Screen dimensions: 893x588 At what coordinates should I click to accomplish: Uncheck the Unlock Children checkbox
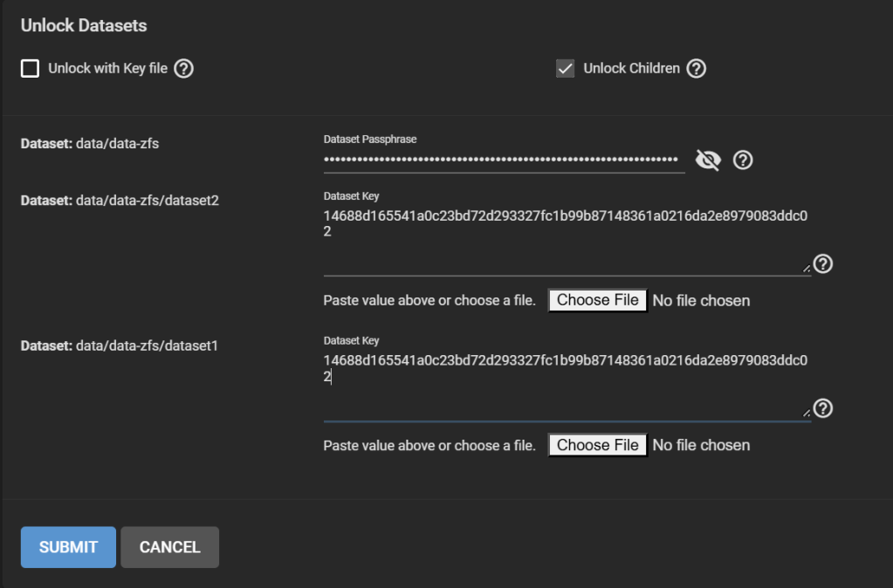tap(566, 69)
